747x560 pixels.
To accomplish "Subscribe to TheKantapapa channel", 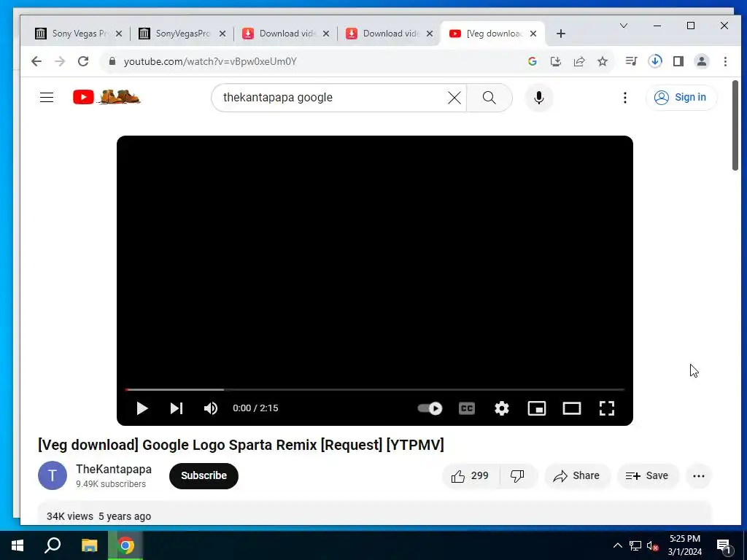I will [204, 475].
